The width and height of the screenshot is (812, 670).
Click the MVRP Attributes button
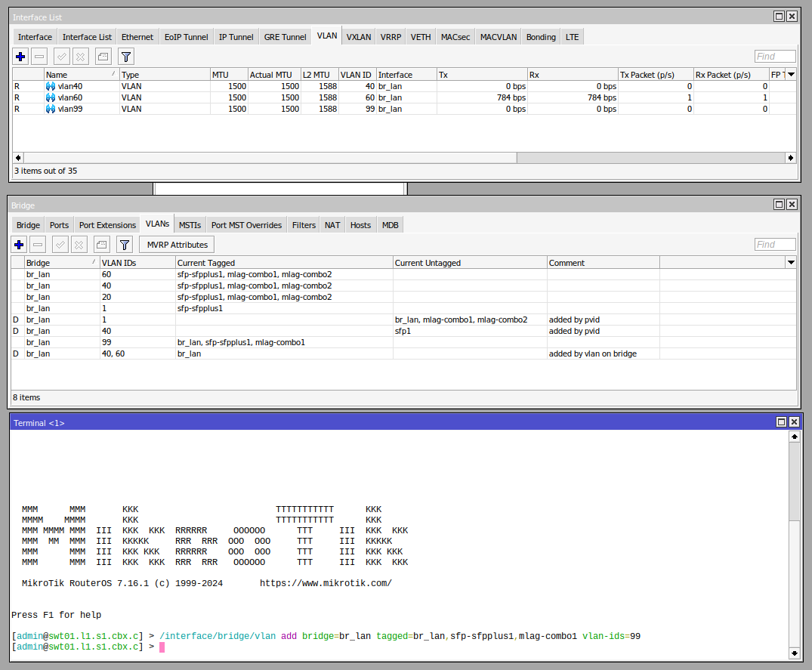pos(177,245)
